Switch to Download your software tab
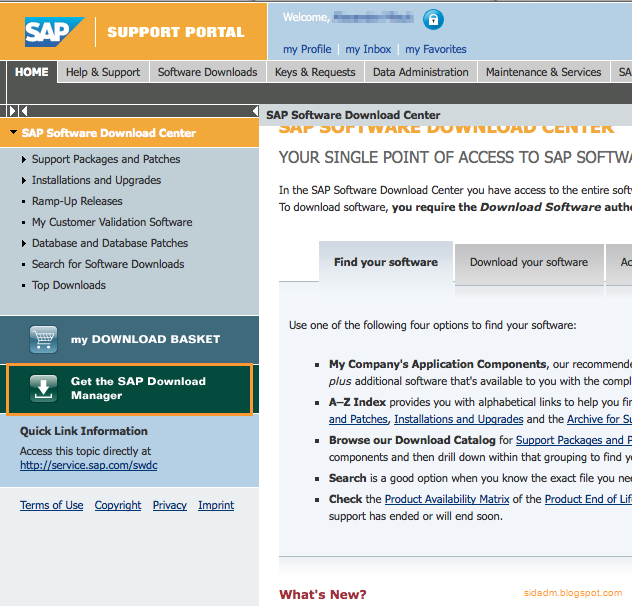 pos(529,262)
